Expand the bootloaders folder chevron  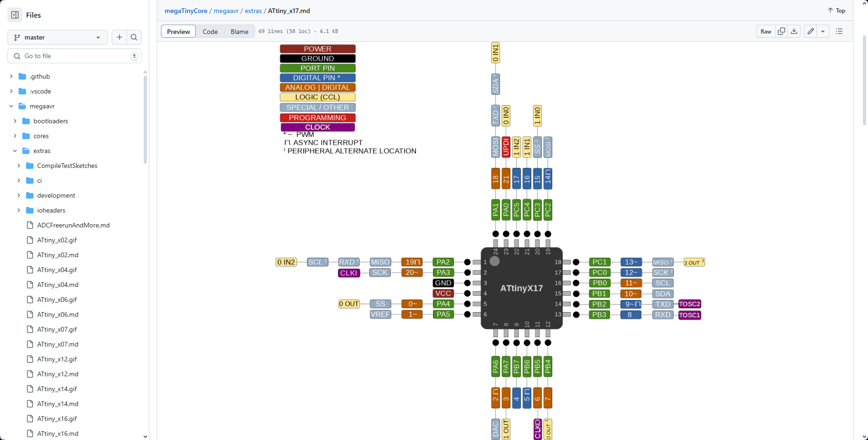[x=15, y=121]
